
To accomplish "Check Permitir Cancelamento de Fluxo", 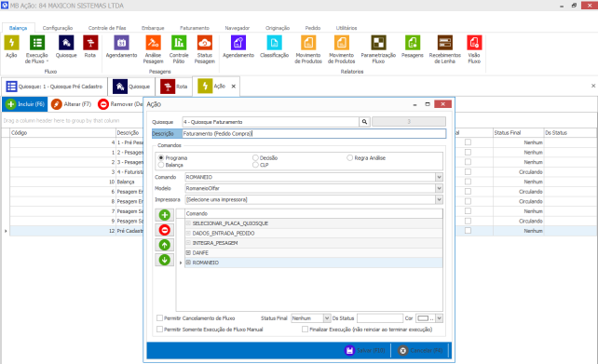I will (160, 317).
